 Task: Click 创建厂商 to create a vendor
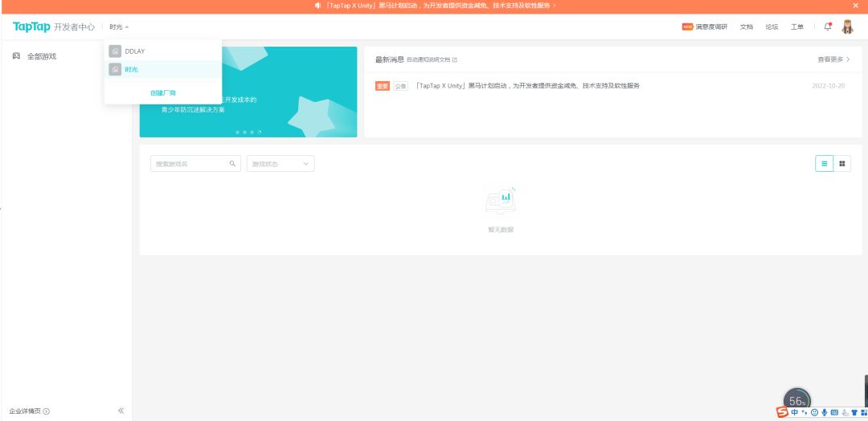[162, 93]
